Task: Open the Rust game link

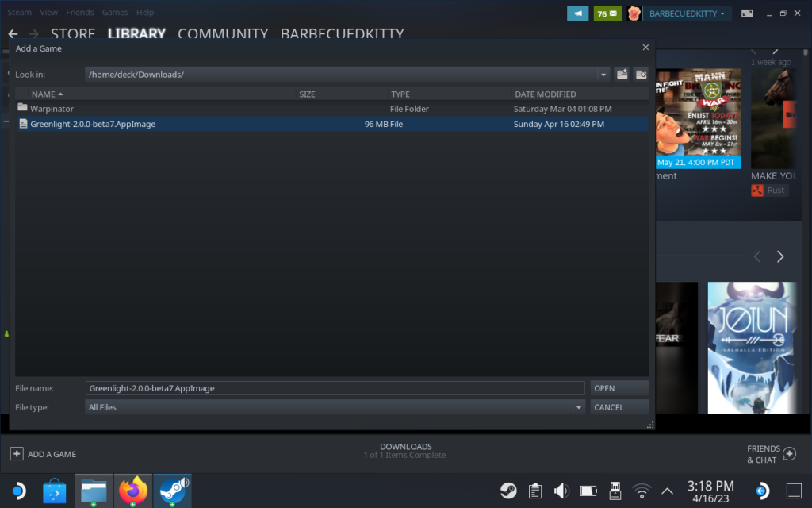Action: click(769, 190)
